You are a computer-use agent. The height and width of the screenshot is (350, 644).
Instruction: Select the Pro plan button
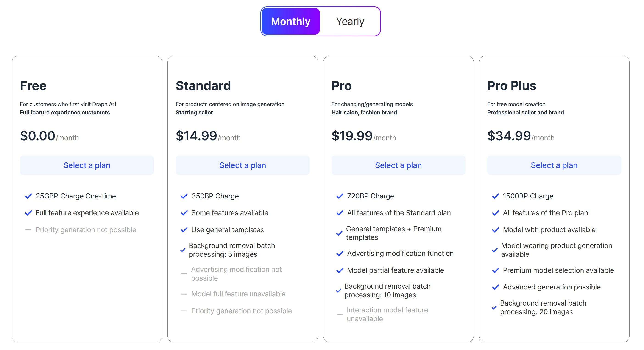click(x=398, y=165)
